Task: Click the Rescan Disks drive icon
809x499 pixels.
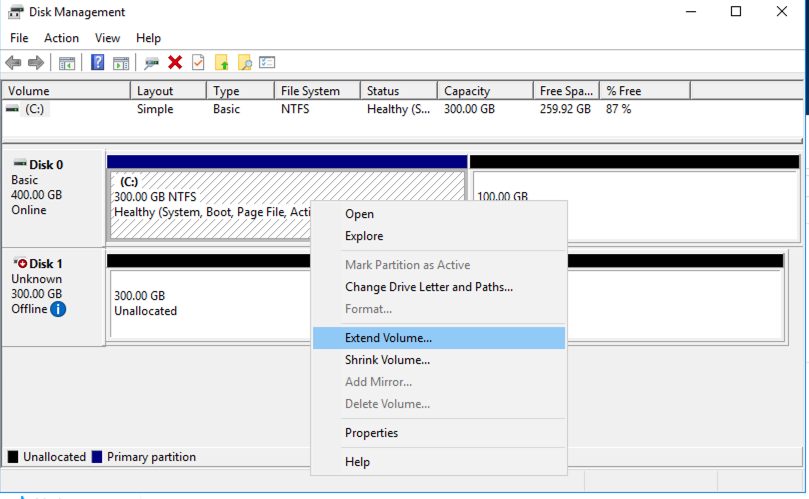Action: [x=151, y=63]
